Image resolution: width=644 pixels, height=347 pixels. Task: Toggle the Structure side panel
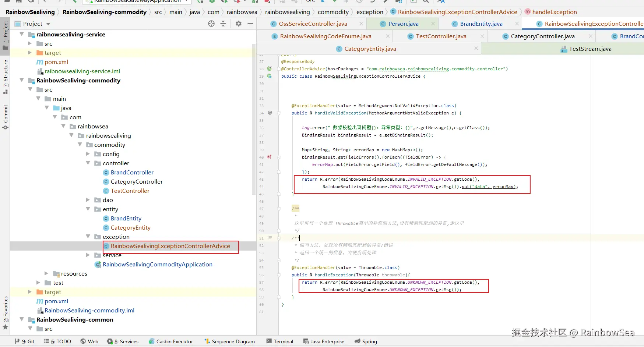[x=6, y=76]
